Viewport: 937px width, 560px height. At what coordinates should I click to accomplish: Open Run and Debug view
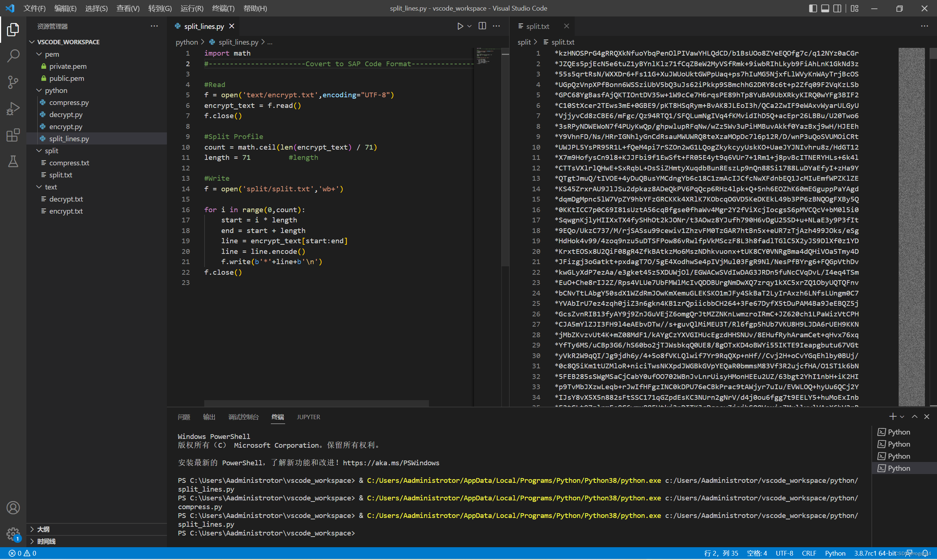13,109
